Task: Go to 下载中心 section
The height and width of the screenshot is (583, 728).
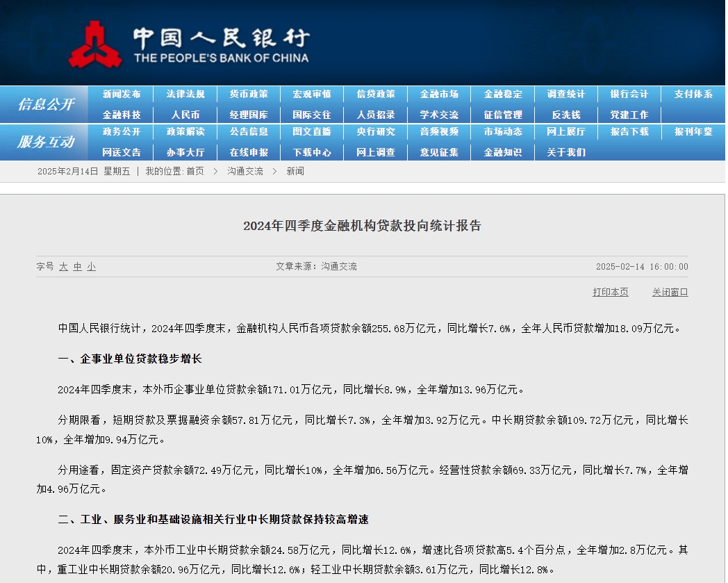Action: tap(312, 152)
